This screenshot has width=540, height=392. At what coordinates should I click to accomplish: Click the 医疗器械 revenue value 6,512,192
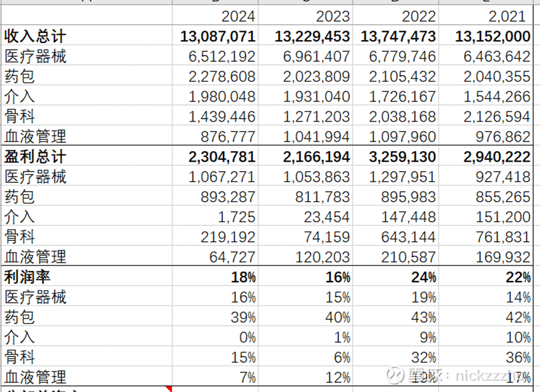[x=215, y=56]
